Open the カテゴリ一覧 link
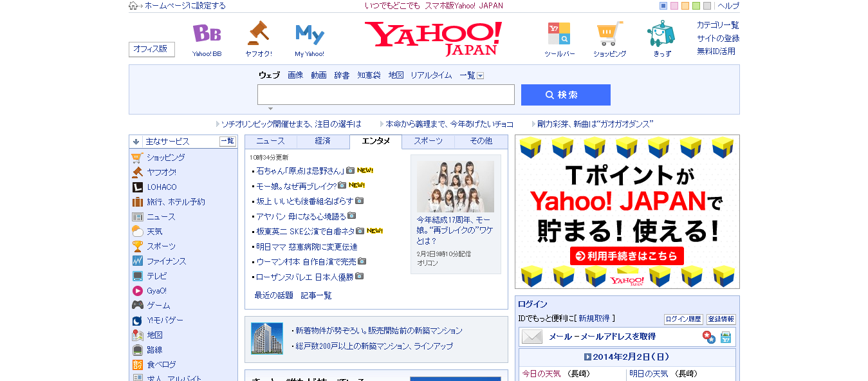The height and width of the screenshot is (381, 868). click(x=718, y=25)
